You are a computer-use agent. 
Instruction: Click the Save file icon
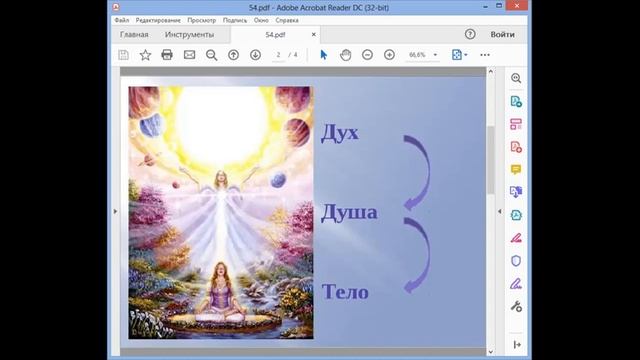point(123,55)
